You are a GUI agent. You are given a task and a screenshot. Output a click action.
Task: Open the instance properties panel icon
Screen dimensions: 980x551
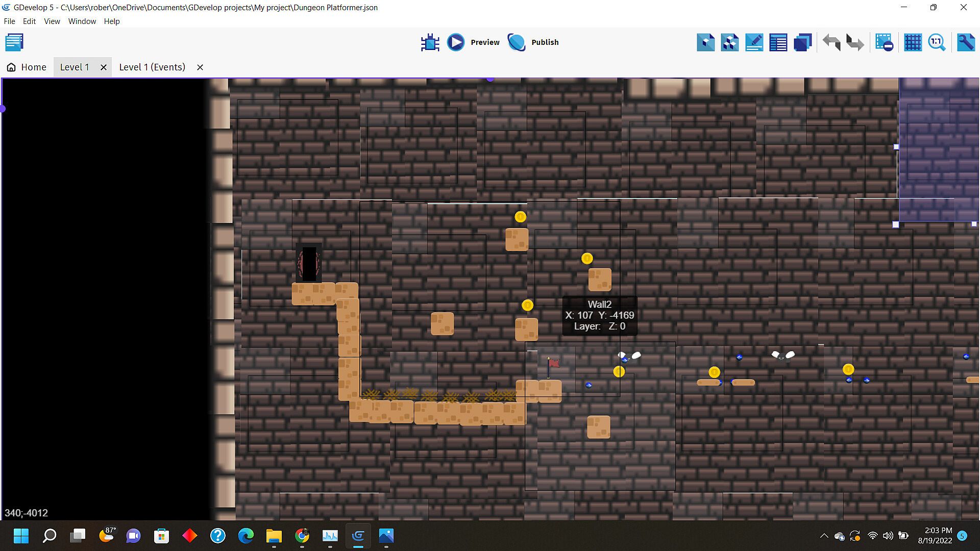[x=754, y=42]
